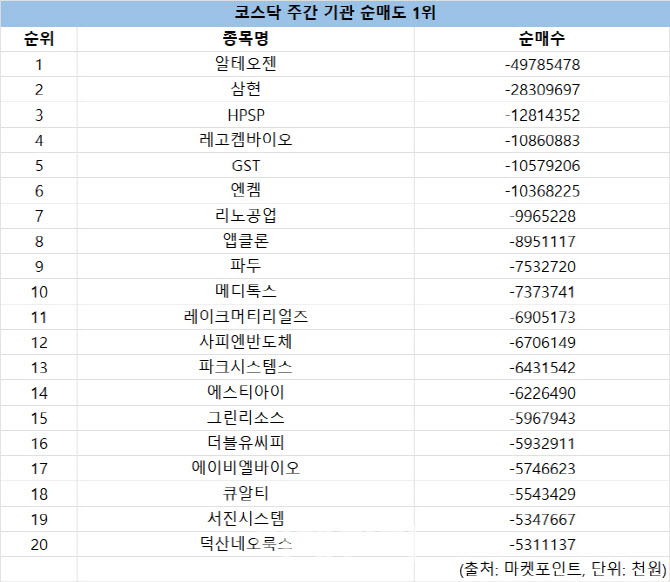Click rank number 17 in 에이비엘바이오 row

(x=39, y=469)
